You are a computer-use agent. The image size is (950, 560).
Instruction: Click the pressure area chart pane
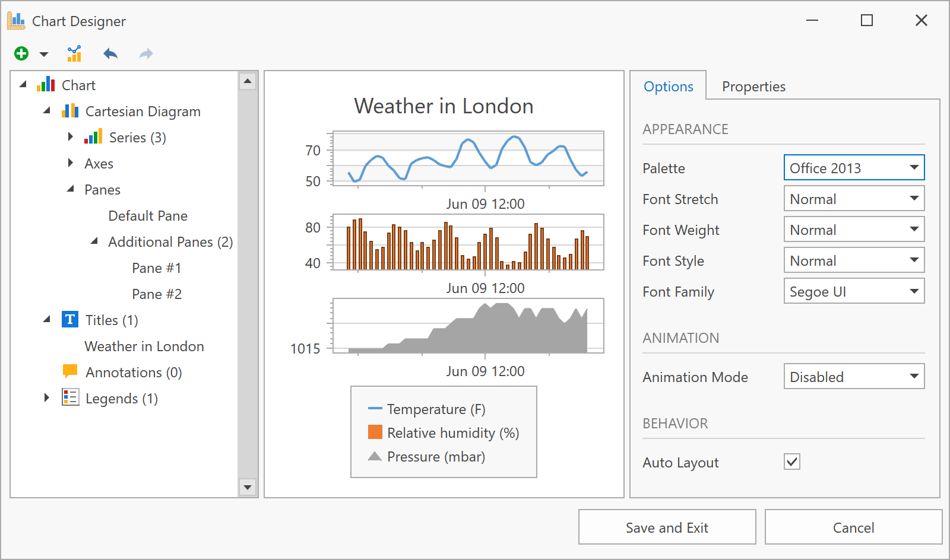pos(468,326)
